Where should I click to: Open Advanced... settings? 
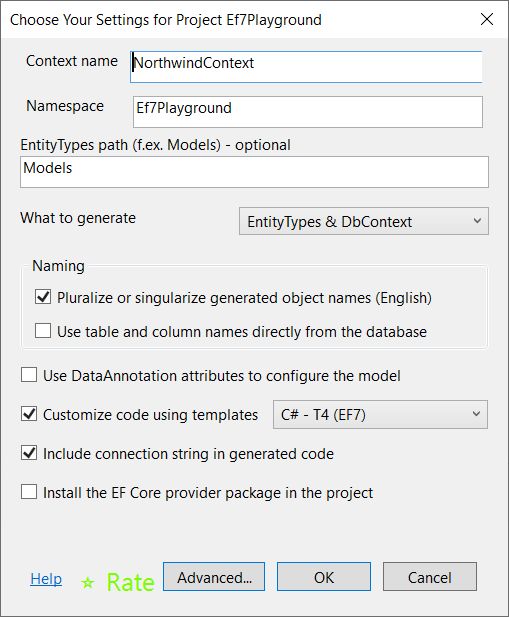click(x=214, y=576)
